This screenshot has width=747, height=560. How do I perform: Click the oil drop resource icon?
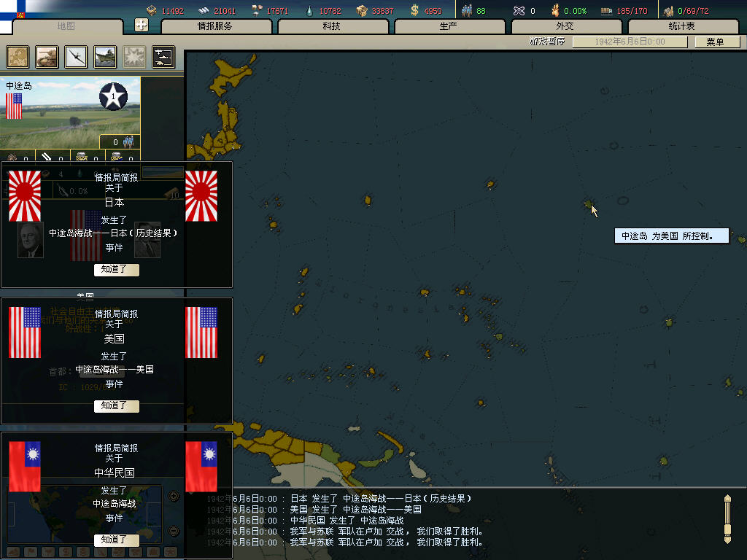point(309,10)
